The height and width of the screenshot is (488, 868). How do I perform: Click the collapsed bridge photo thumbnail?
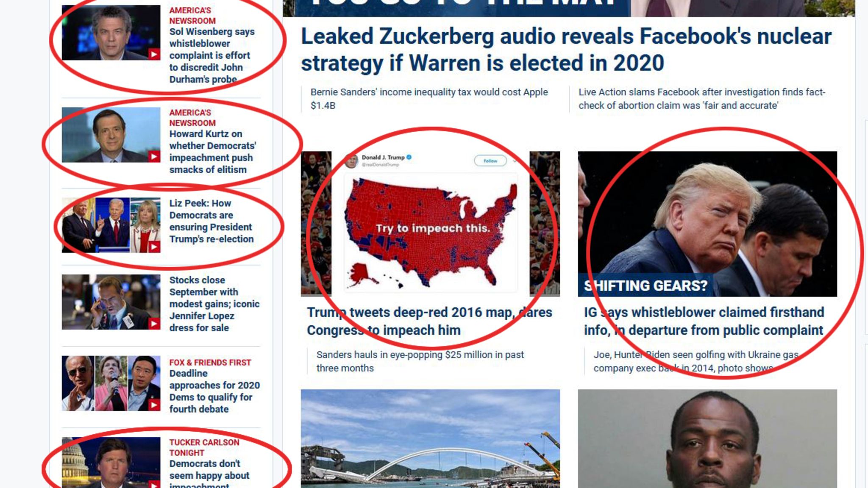(430, 438)
